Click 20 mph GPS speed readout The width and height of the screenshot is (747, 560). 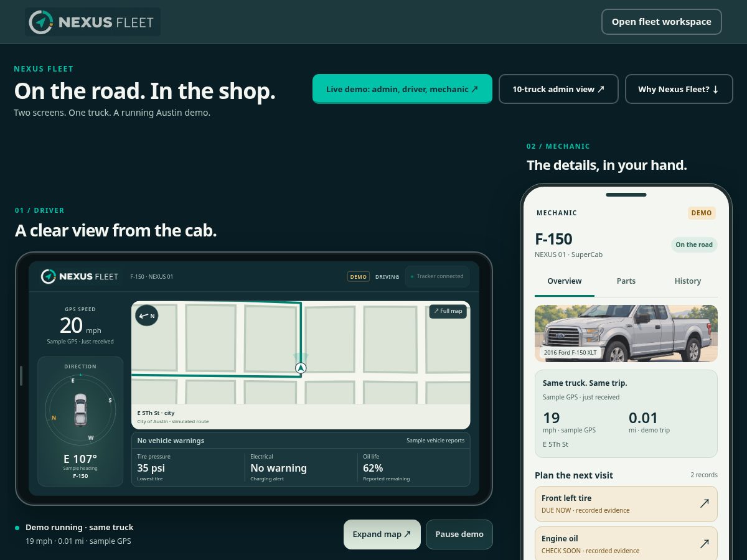(x=80, y=325)
